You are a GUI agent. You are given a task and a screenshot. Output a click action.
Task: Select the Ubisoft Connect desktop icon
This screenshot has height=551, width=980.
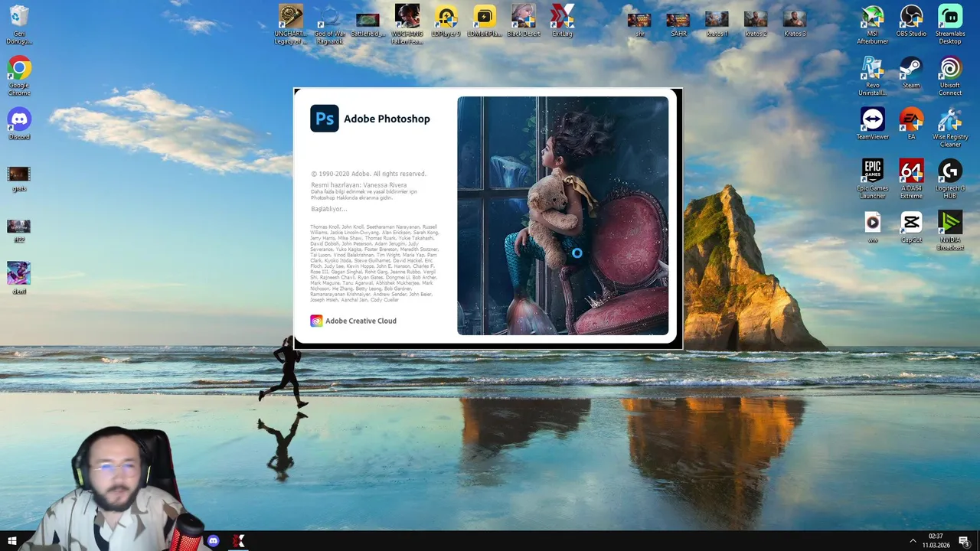pos(950,68)
